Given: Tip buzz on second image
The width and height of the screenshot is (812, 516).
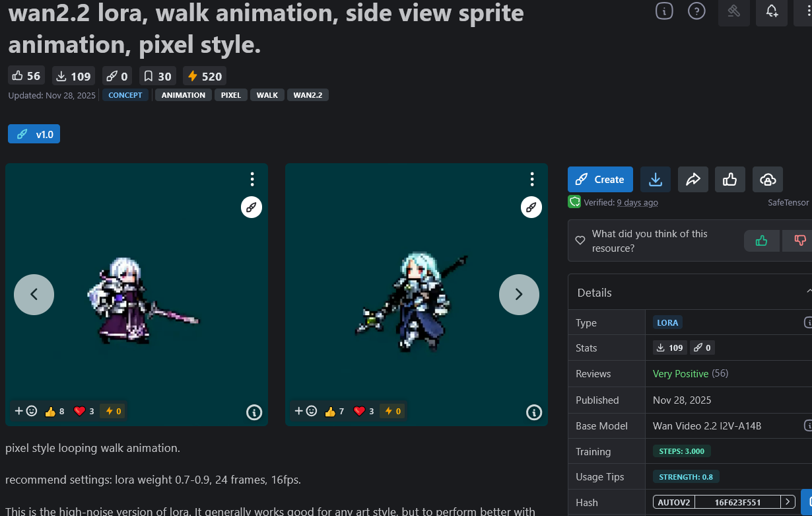Looking at the screenshot, I should (391, 411).
